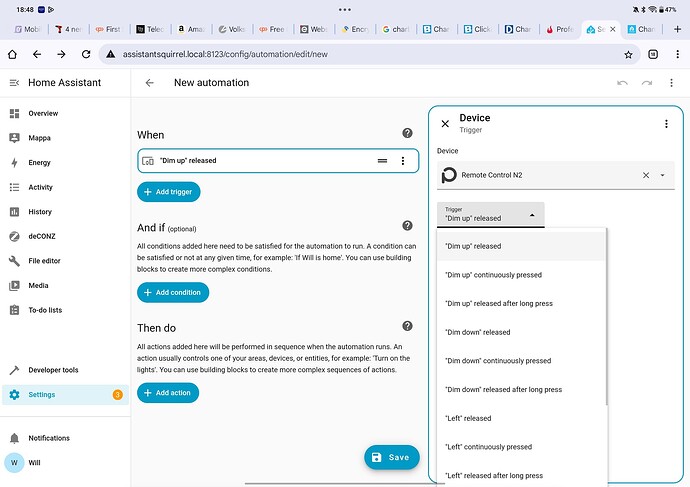The width and height of the screenshot is (690, 487).
Task: Close the Device trigger panel
Action: pyautogui.click(x=445, y=124)
